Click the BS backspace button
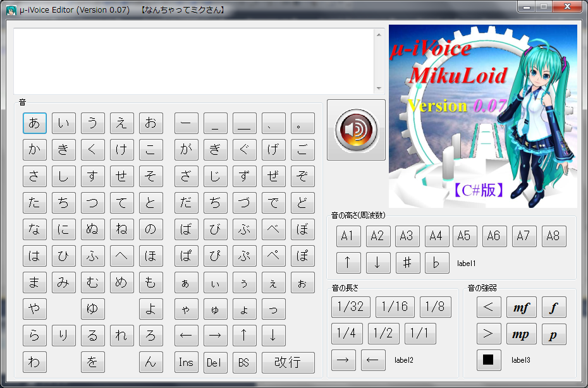 (245, 362)
